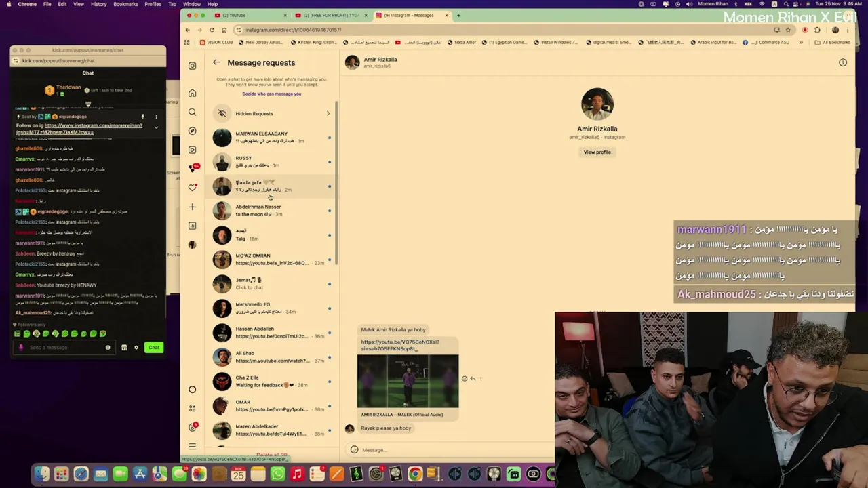
Task: Open profile avatar in Instagram sidebar
Action: pos(192,245)
